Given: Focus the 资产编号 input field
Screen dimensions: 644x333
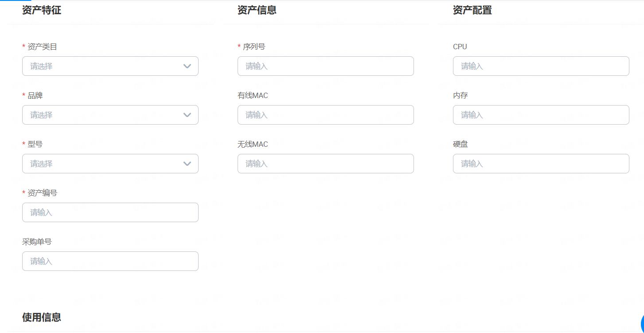Looking at the screenshot, I should coord(110,212).
